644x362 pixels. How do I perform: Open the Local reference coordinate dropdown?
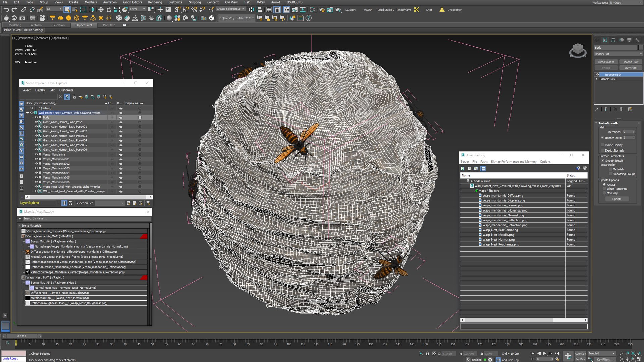pos(137,9)
